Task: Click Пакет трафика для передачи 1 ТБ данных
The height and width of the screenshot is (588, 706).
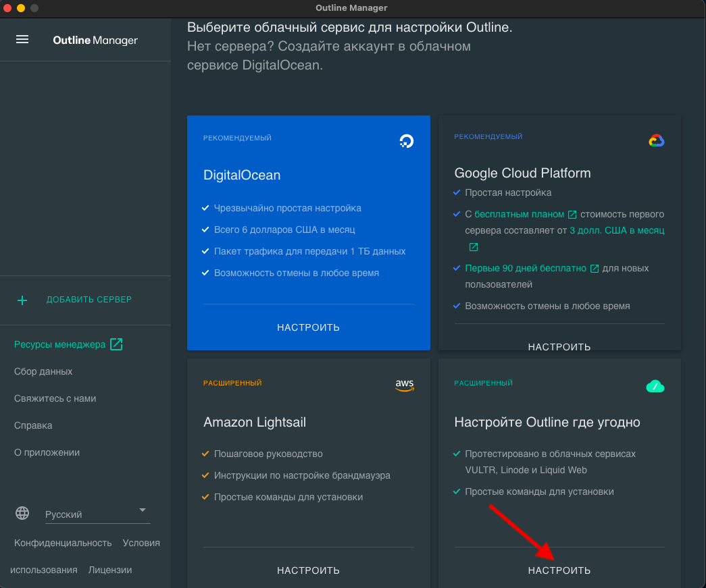Action: [310, 252]
